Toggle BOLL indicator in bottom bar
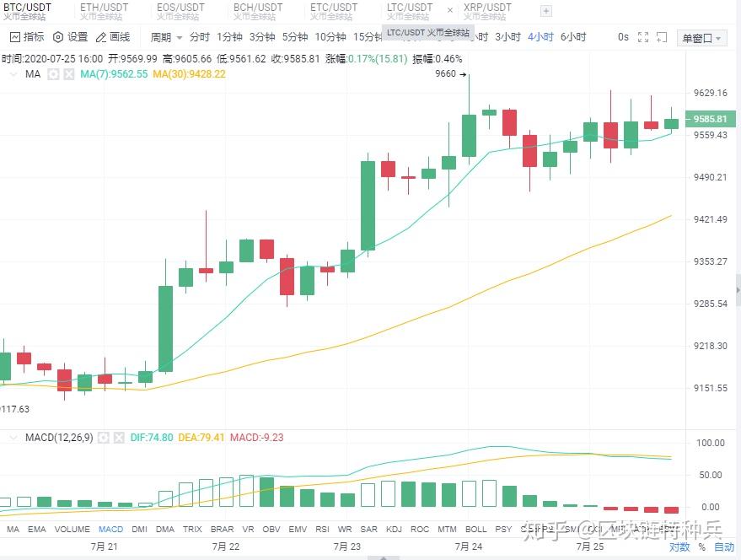Screen dimensions: 741x560 [x=476, y=530]
